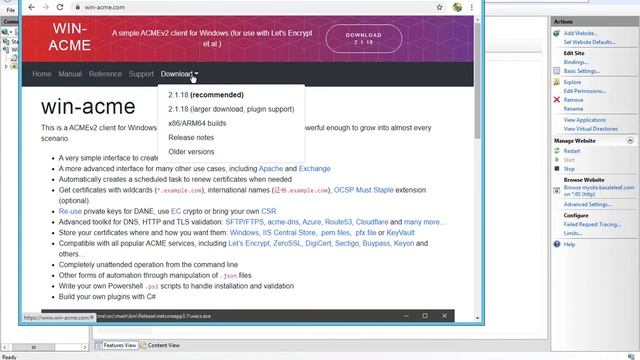Open Release notes from the dropdown

tap(191, 138)
